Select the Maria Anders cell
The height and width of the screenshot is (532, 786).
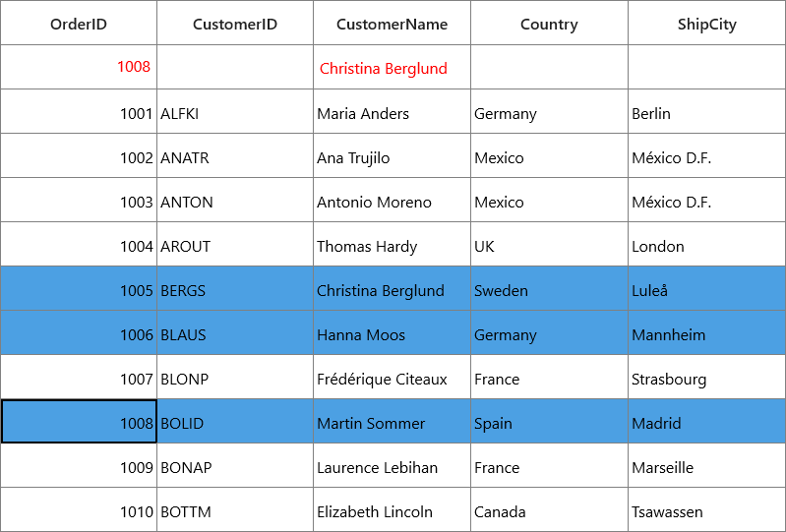coord(392,112)
